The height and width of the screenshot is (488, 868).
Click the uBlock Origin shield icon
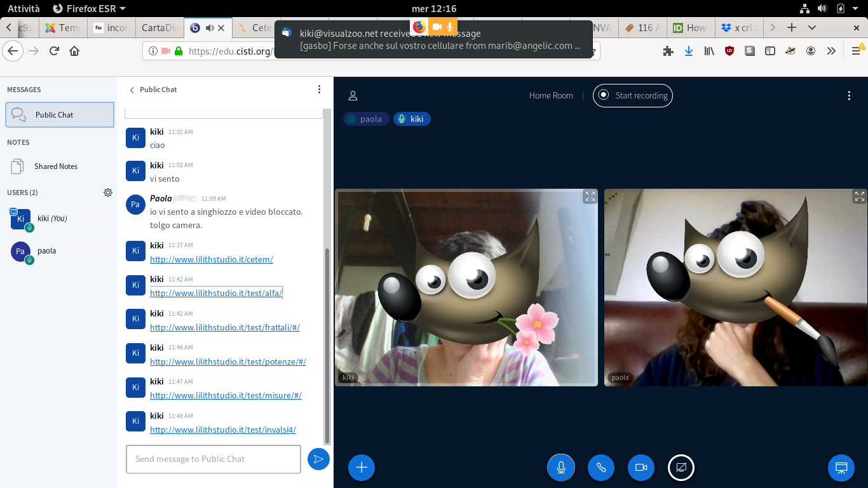(729, 51)
